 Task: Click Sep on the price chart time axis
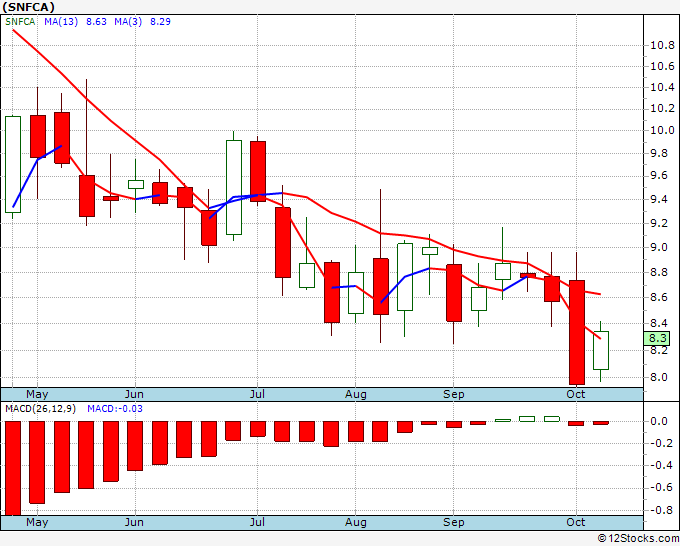[454, 394]
